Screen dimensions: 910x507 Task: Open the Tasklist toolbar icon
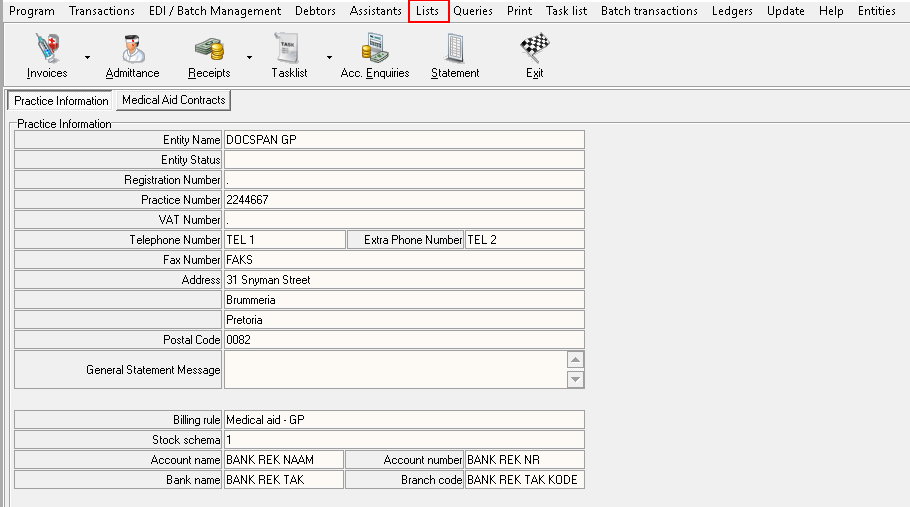[x=291, y=49]
